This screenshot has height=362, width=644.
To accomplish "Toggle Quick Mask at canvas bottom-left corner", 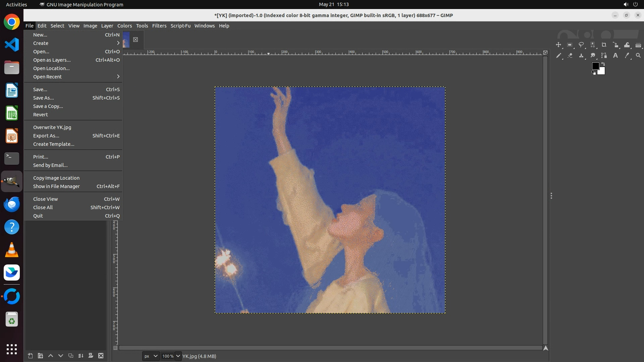I will [115, 348].
